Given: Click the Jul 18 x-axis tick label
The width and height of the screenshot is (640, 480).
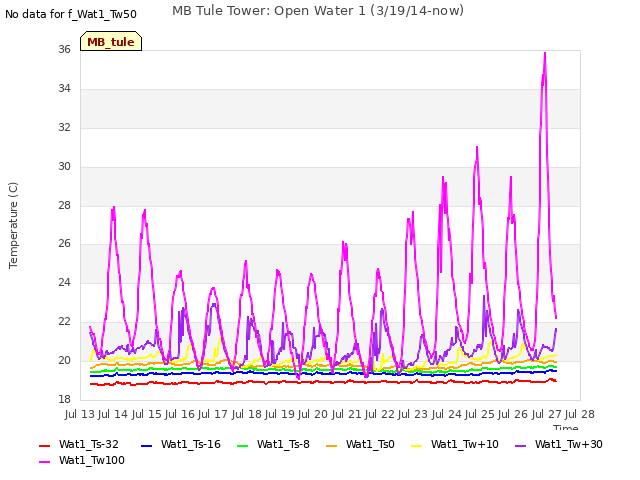Looking at the screenshot, I should coord(247,414).
